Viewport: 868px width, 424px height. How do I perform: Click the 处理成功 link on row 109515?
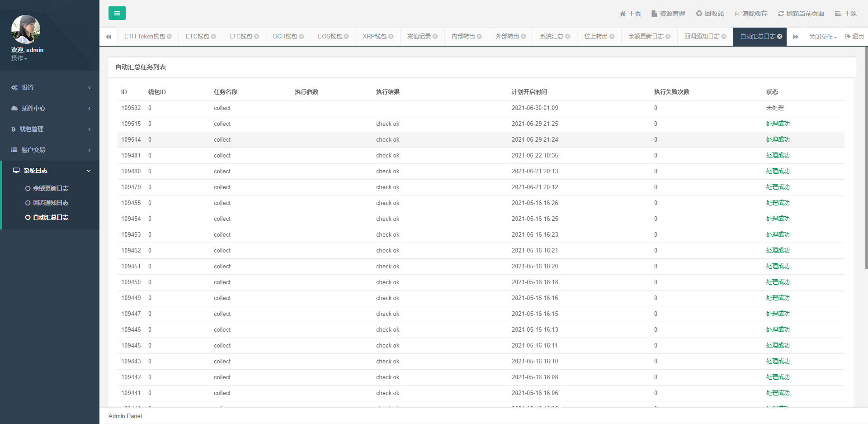coord(778,124)
